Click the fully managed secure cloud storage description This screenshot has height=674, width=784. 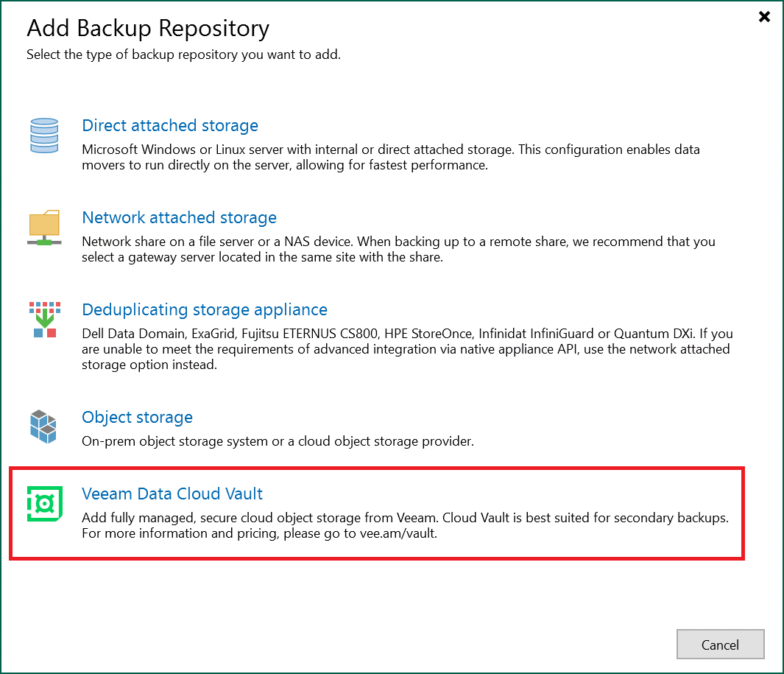pyautogui.click(x=405, y=525)
